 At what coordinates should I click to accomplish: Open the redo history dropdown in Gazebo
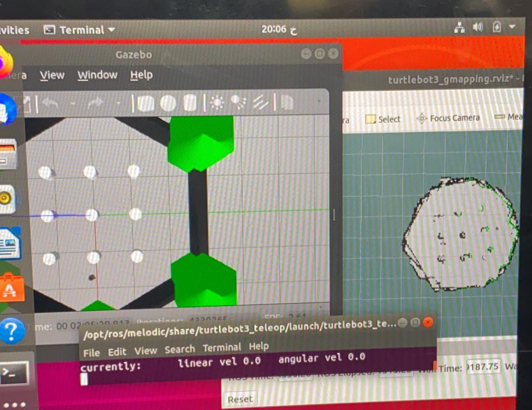118,103
